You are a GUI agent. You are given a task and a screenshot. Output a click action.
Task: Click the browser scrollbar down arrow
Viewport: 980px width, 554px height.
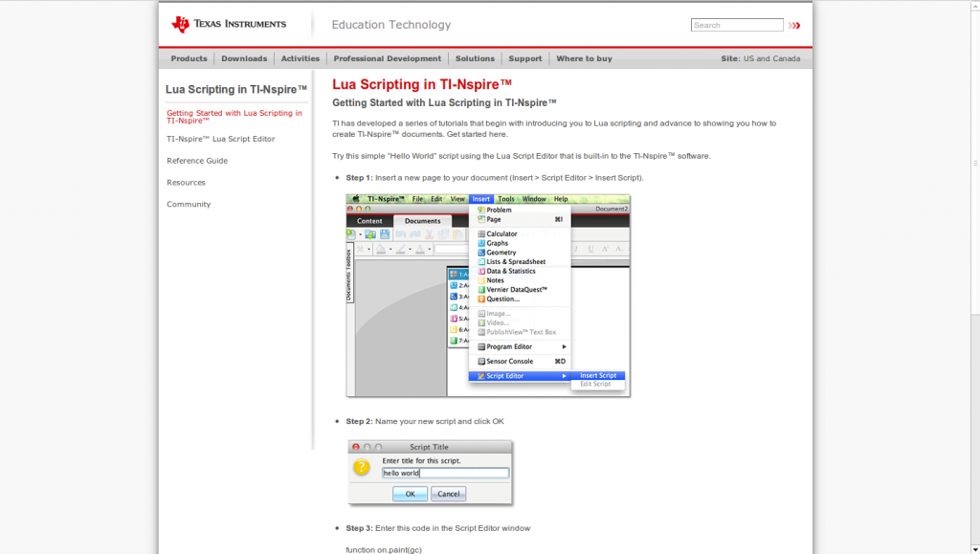(975, 549)
